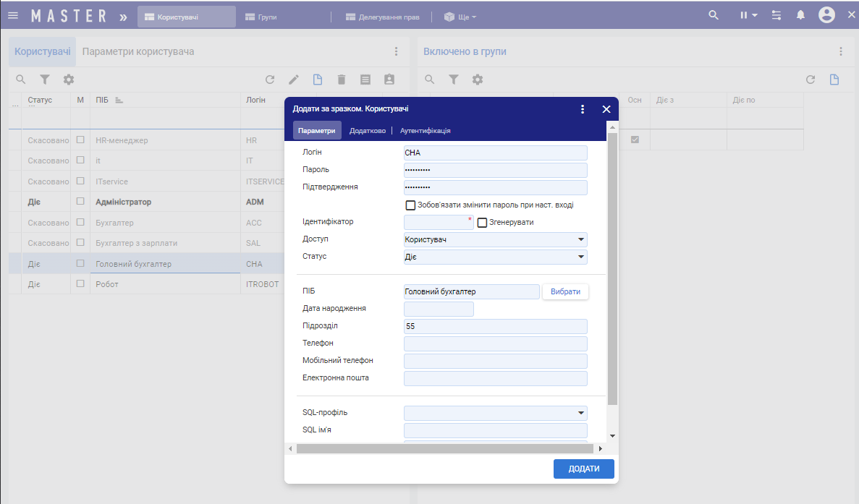859x504 pixels.
Task: Open filter in groups panel
Action: (x=454, y=80)
